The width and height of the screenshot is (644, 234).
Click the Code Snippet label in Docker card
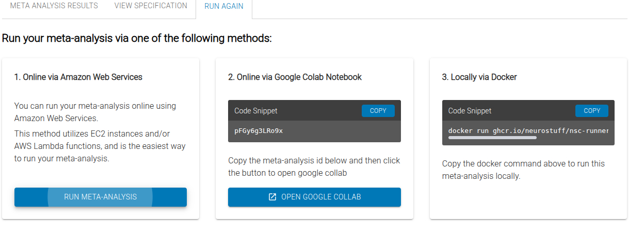pyautogui.click(x=470, y=111)
